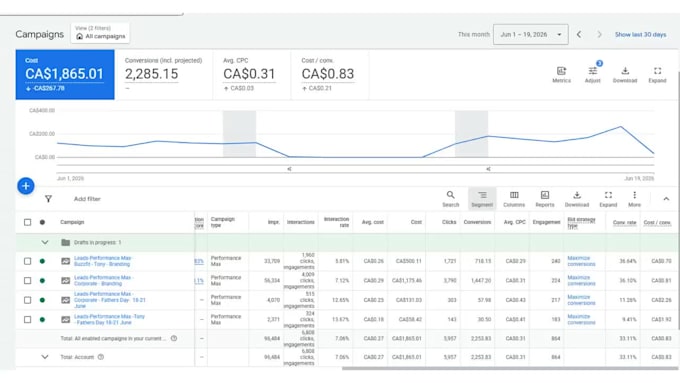
Task: Open the Jun 1 – 19 date dropdown
Action: coord(530,34)
